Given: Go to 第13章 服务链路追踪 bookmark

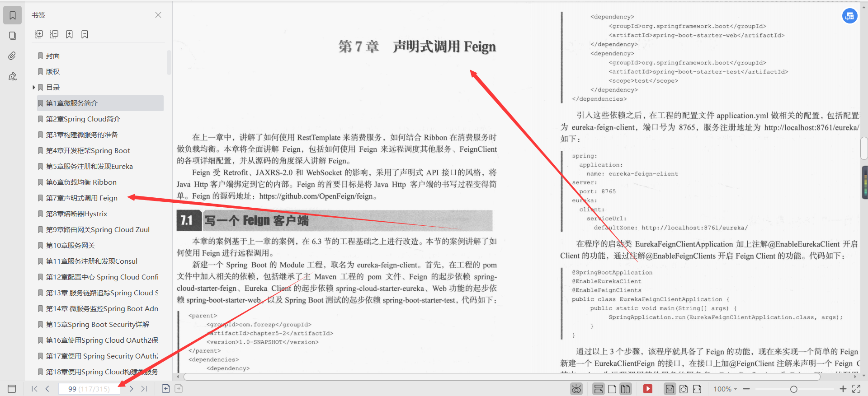Looking at the screenshot, I should point(102,293).
